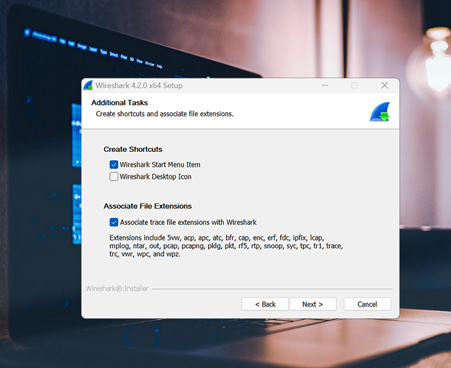Close the Wireshark Setup window

pyautogui.click(x=385, y=86)
